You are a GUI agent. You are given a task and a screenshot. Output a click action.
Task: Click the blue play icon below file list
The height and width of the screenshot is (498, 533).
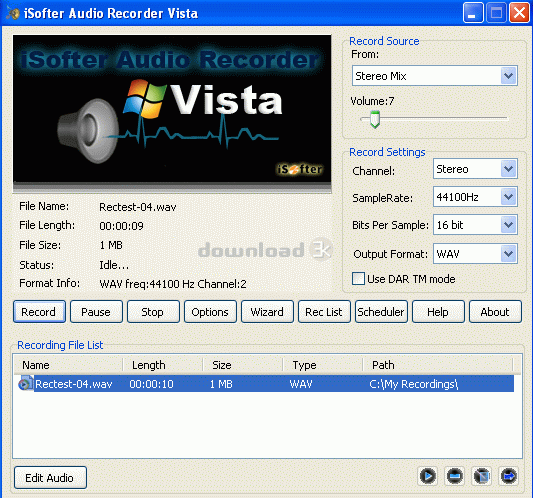(428, 476)
